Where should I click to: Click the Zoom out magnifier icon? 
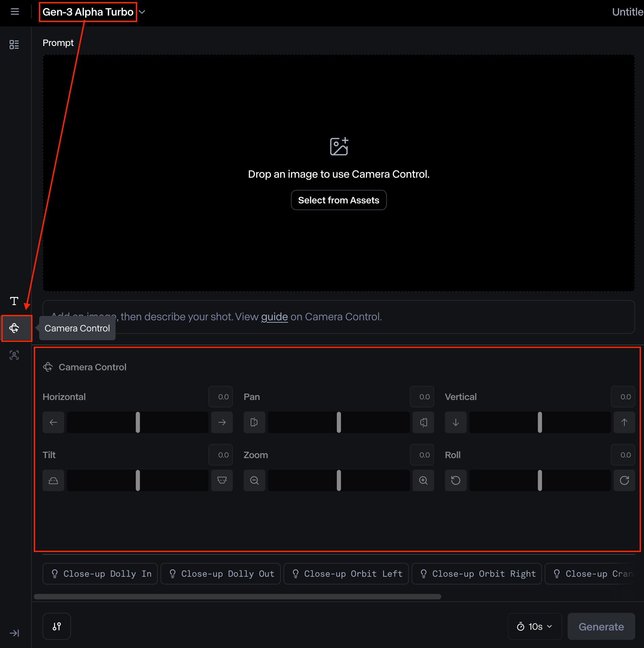pos(254,480)
